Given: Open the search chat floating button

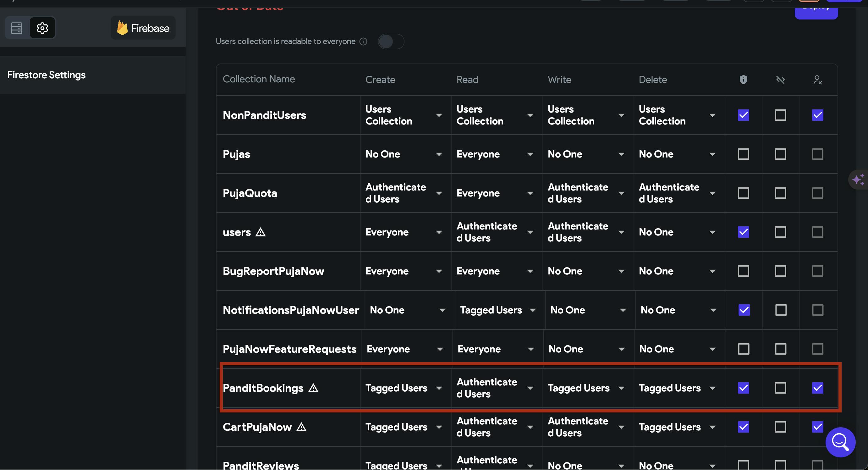Looking at the screenshot, I should 840,442.
